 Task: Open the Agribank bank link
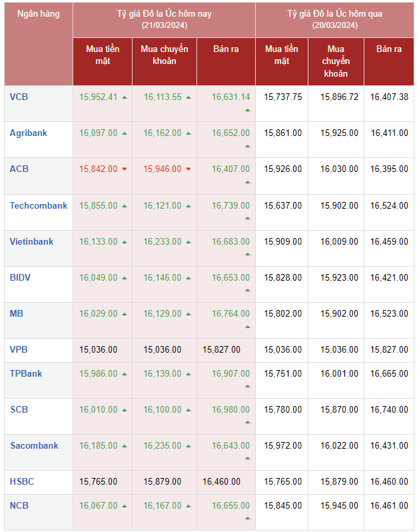pos(28,133)
